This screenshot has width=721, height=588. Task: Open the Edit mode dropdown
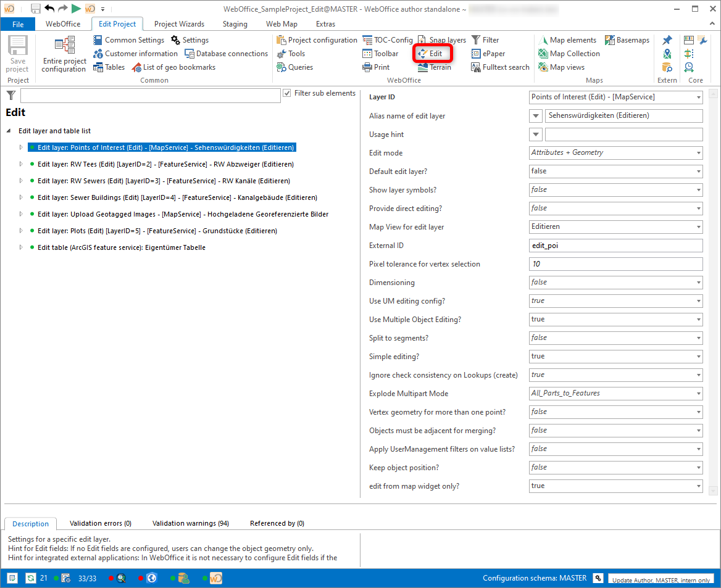click(x=698, y=152)
